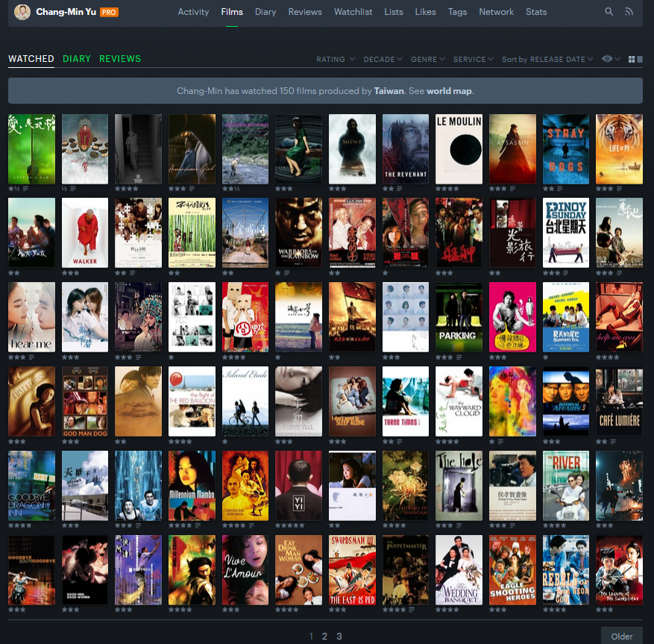Open Reviews in the top navigation
654x644 pixels.
tap(305, 12)
